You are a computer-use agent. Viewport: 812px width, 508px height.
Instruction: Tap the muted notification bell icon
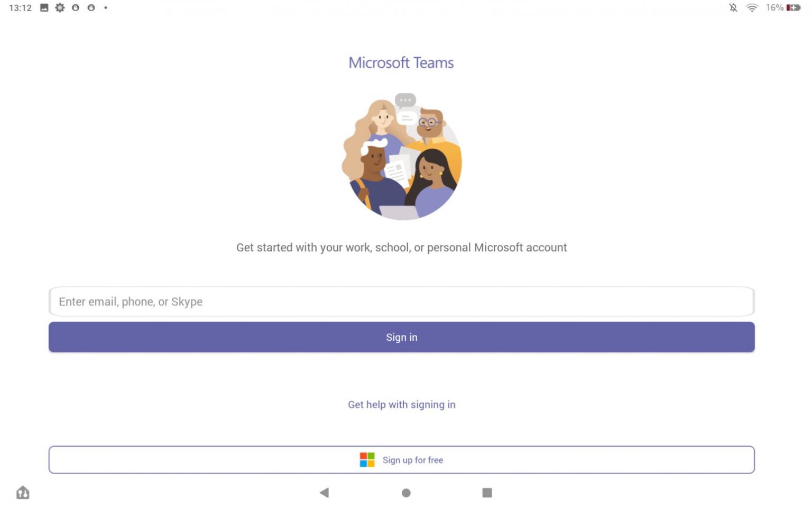pyautogui.click(x=733, y=7)
